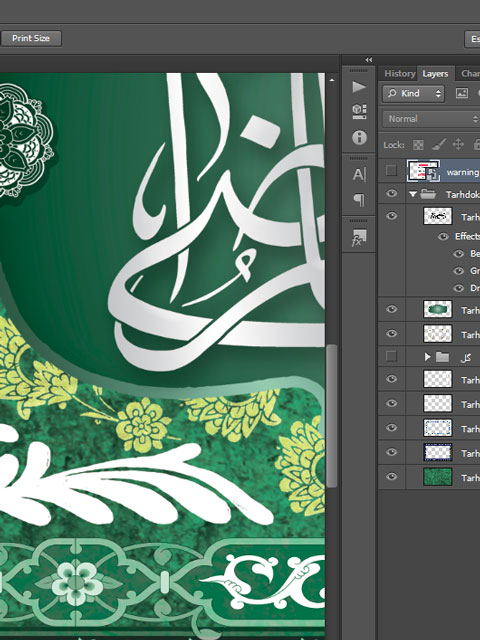Lock image pixels brush icon
The height and width of the screenshot is (640, 480).
pyautogui.click(x=438, y=144)
